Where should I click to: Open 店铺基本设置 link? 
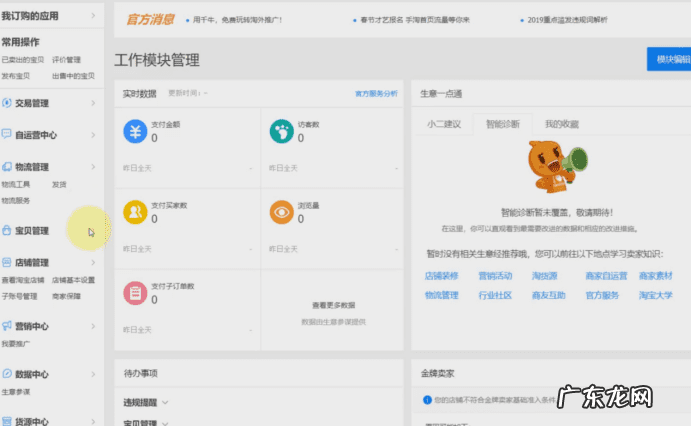click(73, 280)
